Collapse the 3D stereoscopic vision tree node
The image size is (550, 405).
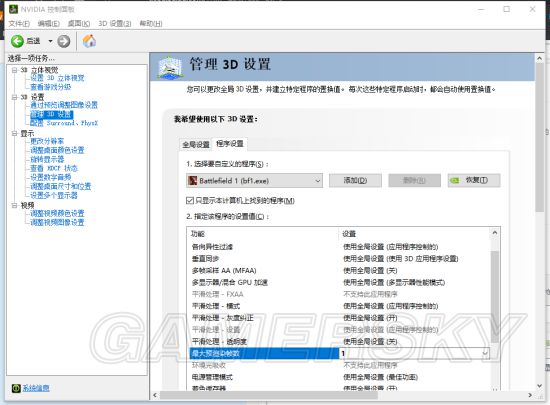(x=14, y=70)
